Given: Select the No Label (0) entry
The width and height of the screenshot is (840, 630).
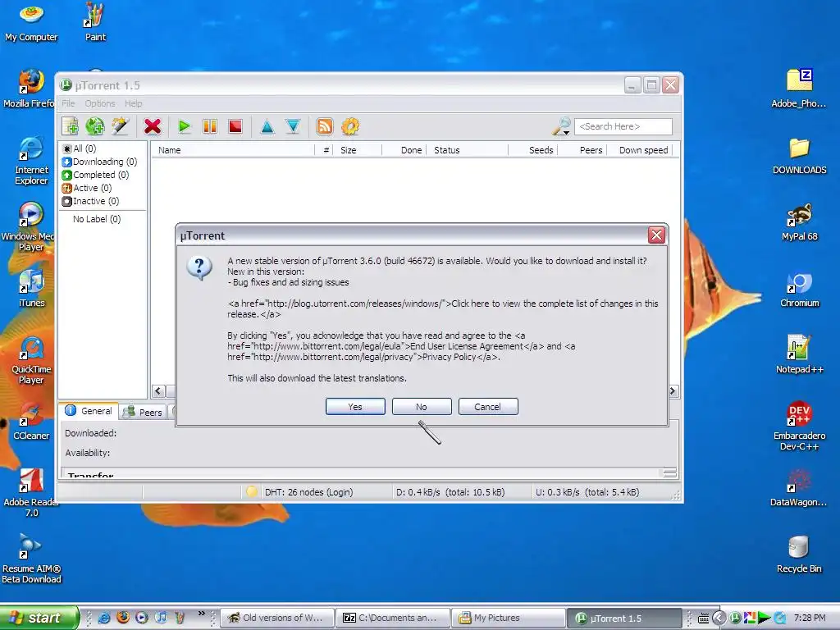Looking at the screenshot, I should [x=97, y=219].
